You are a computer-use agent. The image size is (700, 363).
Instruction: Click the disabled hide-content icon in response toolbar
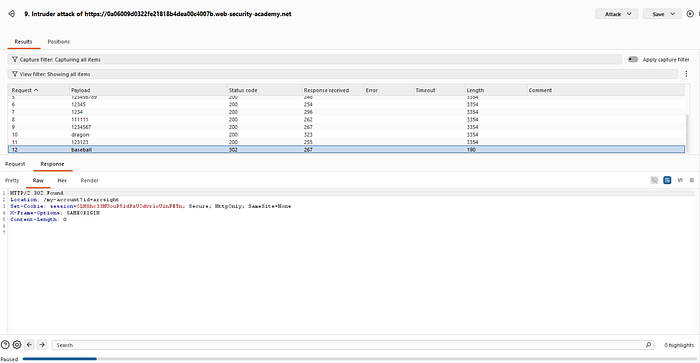654,180
